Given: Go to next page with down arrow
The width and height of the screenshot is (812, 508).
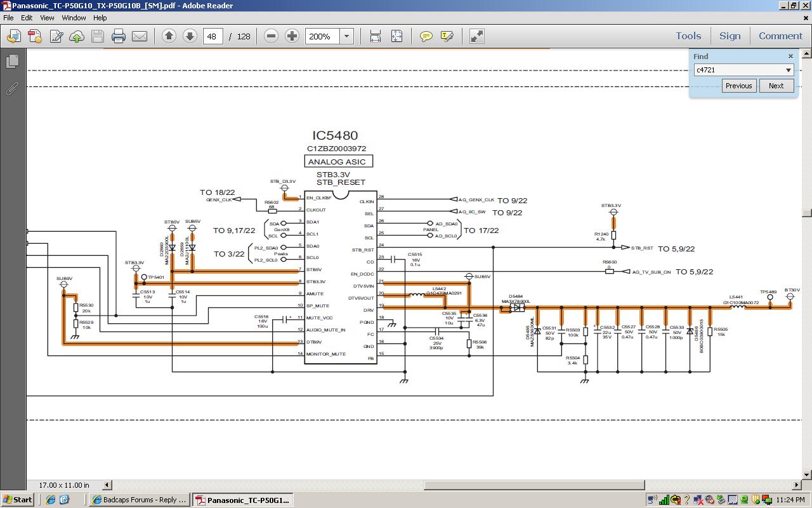Looking at the screenshot, I should 190,36.
